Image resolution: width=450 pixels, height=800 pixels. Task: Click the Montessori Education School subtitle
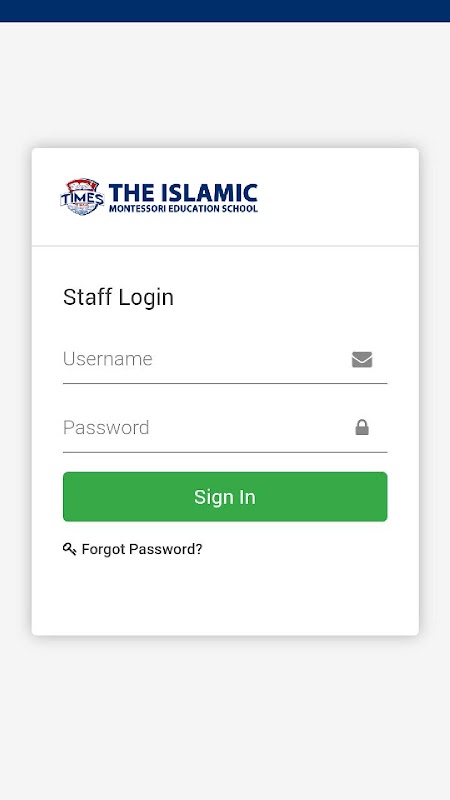click(x=183, y=209)
